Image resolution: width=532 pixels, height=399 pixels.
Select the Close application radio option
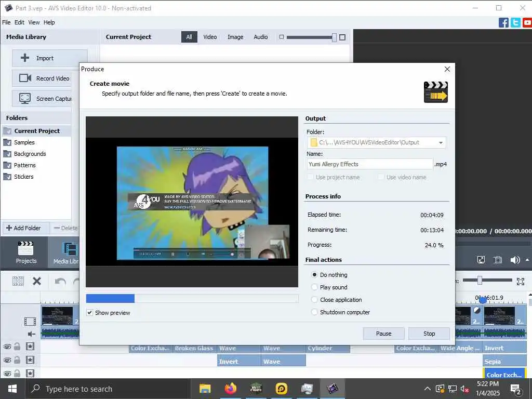point(314,300)
